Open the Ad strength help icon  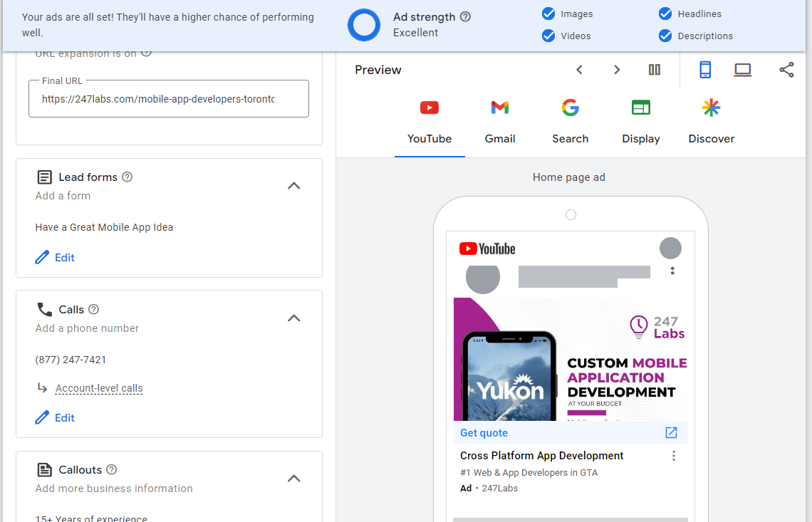pos(467,16)
